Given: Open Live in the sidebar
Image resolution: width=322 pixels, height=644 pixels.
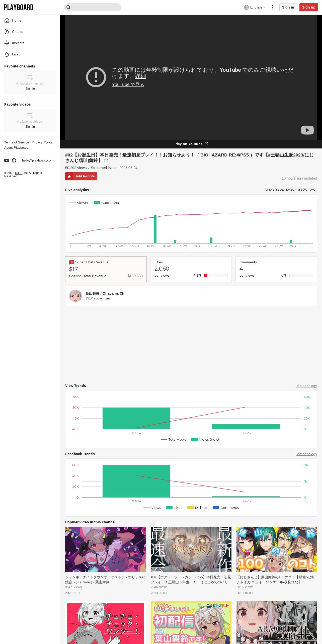Looking at the screenshot, I should 30,54.
